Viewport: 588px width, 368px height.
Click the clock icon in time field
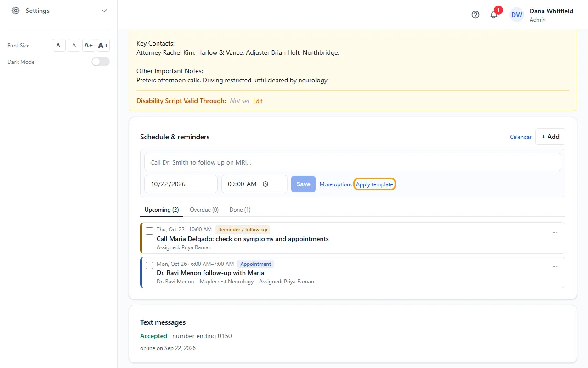pos(266,184)
